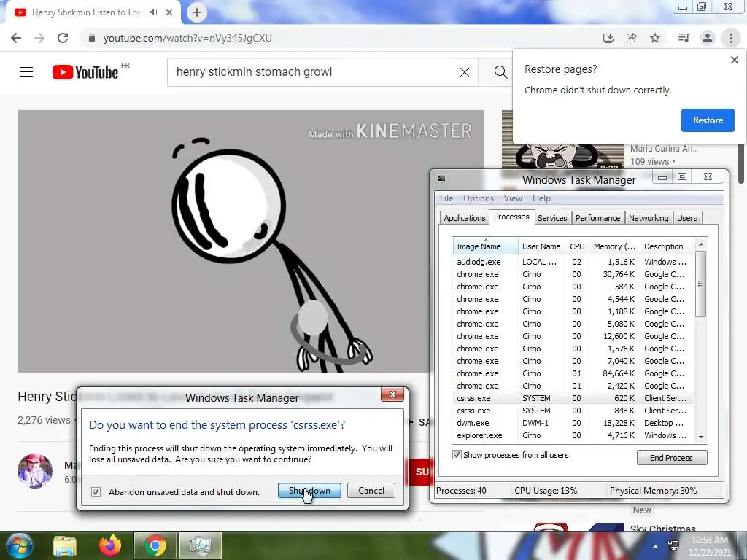Mute the tab via the speaker icon

coord(153,12)
